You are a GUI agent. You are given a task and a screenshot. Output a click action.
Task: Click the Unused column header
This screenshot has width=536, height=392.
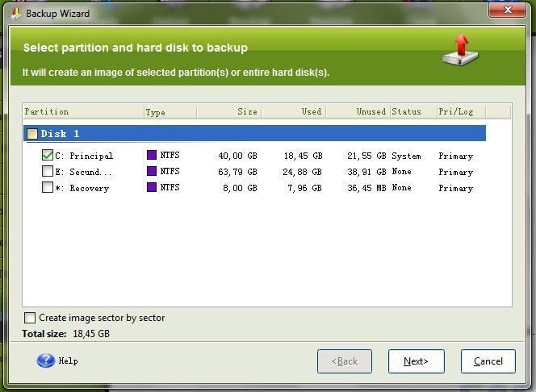[358, 111]
